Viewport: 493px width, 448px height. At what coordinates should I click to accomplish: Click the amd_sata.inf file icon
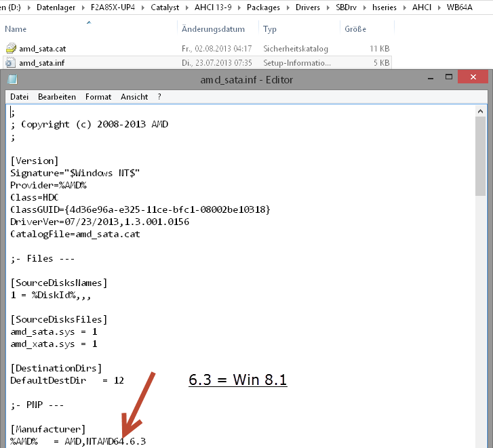click(10, 63)
